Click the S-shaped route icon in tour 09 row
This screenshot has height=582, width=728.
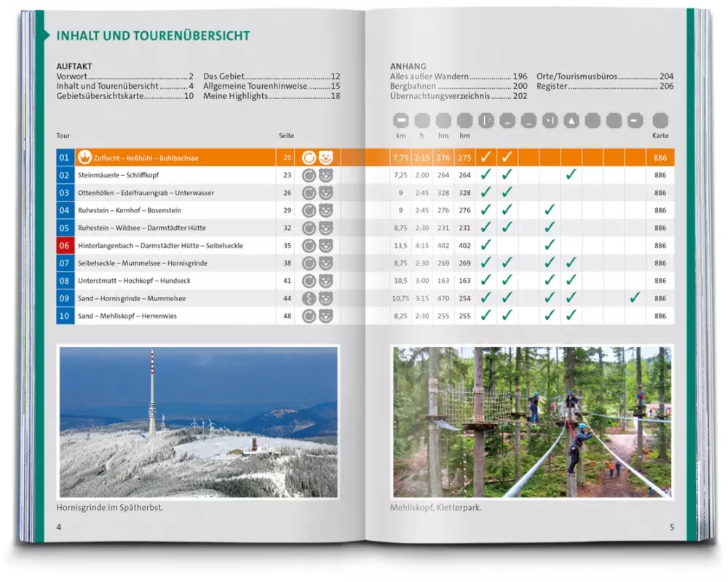pyautogui.click(x=309, y=298)
